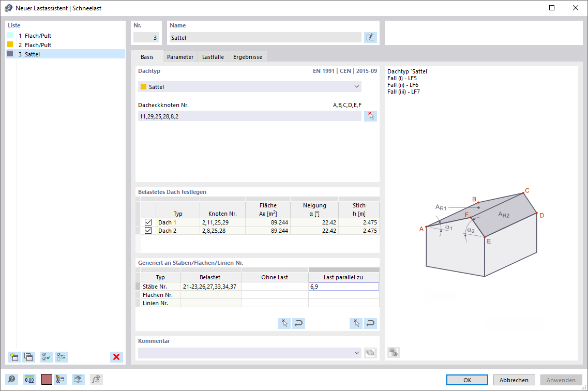
Task: Select list item 2 Flach/Pult
Action: coord(66,44)
